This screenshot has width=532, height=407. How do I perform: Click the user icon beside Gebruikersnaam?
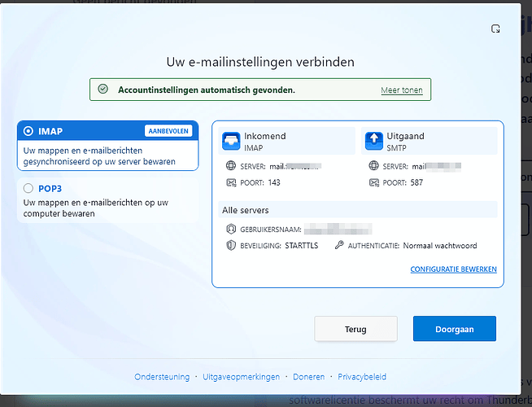tap(231, 229)
